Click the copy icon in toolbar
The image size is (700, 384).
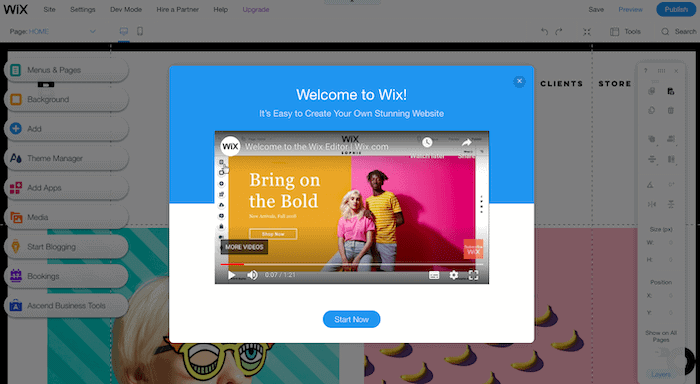point(652,91)
